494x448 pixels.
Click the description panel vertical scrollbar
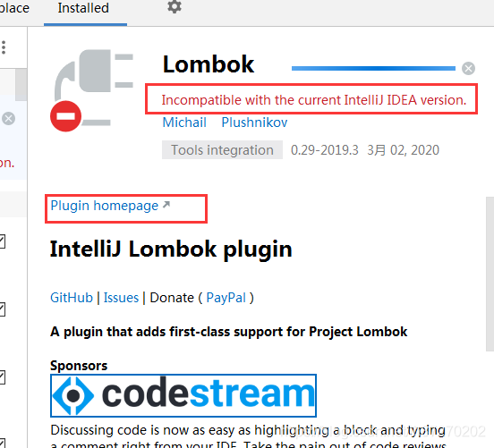pos(490,274)
